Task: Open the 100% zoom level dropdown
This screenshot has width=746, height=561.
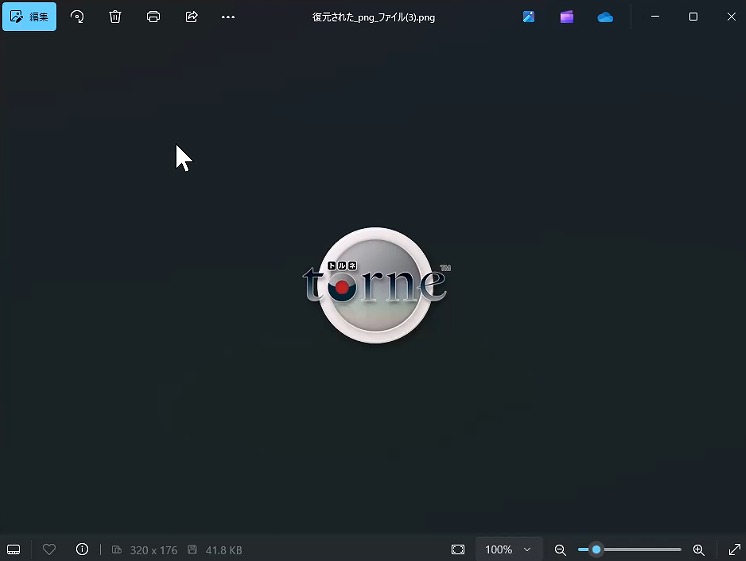Action: (509, 550)
